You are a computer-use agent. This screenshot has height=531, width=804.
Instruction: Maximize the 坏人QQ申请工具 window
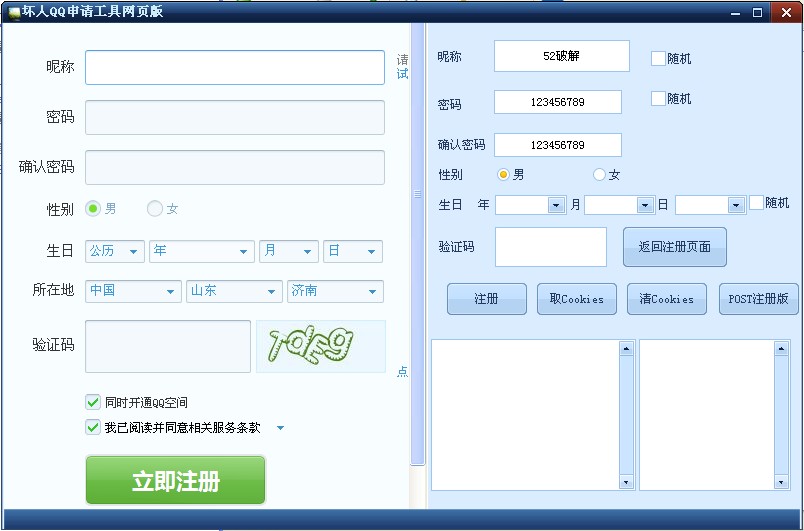pos(757,13)
